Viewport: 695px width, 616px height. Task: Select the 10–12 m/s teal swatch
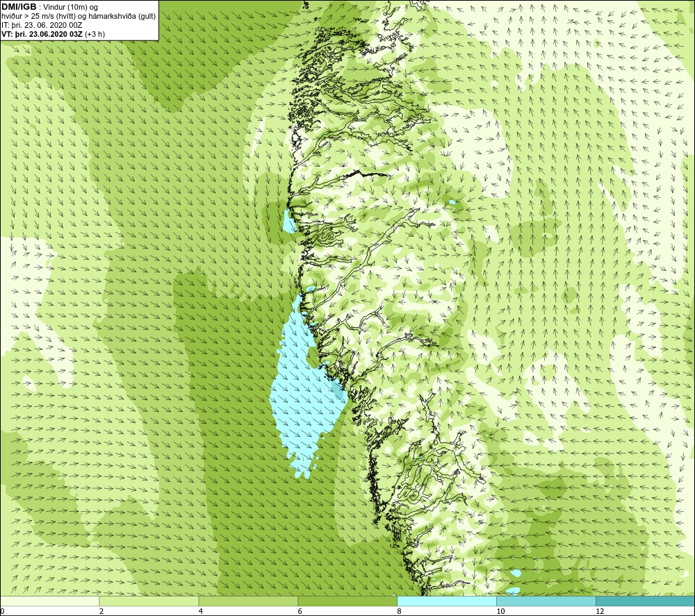click(546, 601)
